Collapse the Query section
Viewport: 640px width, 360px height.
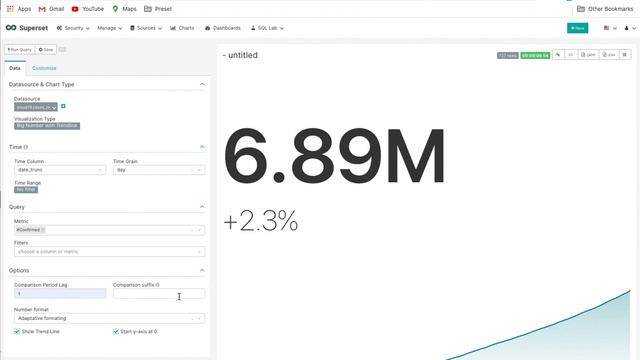(202, 207)
